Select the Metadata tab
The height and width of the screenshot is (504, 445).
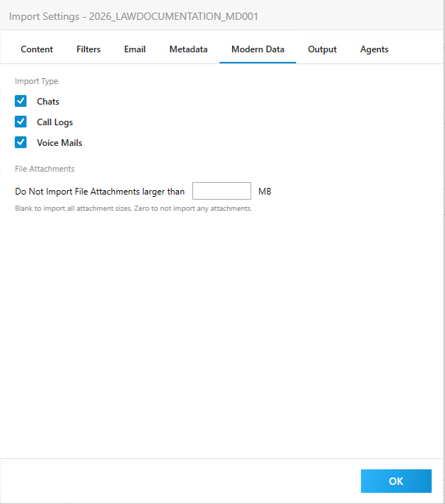[x=189, y=49]
